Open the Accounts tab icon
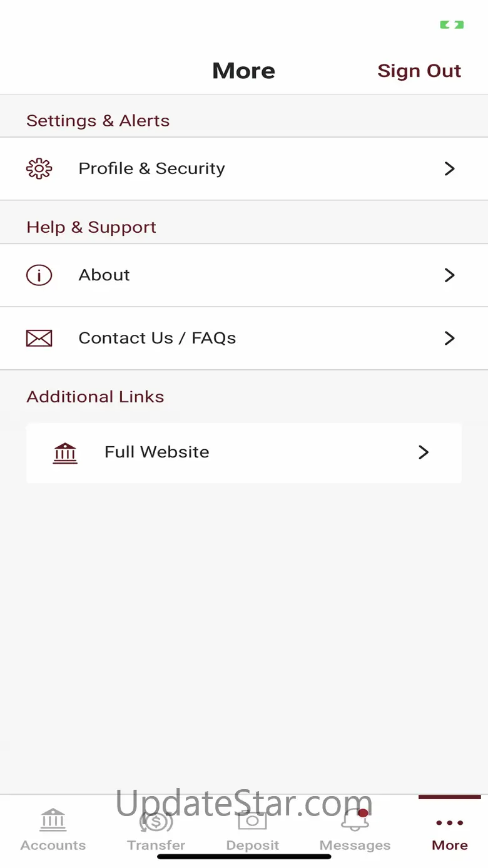Viewport: 488px width, 868px height. [x=53, y=820]
